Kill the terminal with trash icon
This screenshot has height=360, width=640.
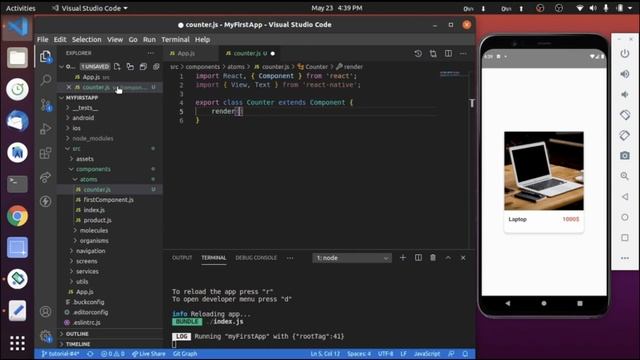click(433, 258)
